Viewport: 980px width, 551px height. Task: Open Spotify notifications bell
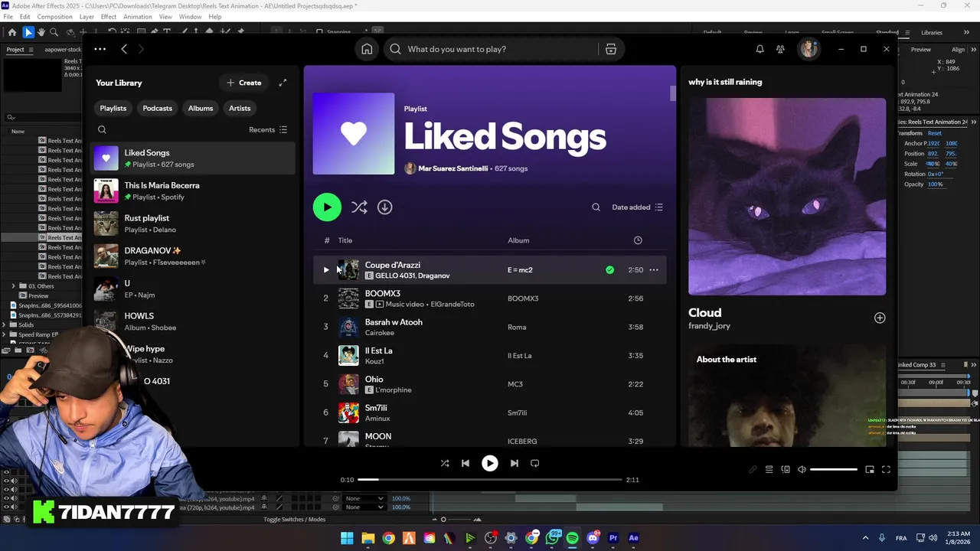(x=759, y=49)
